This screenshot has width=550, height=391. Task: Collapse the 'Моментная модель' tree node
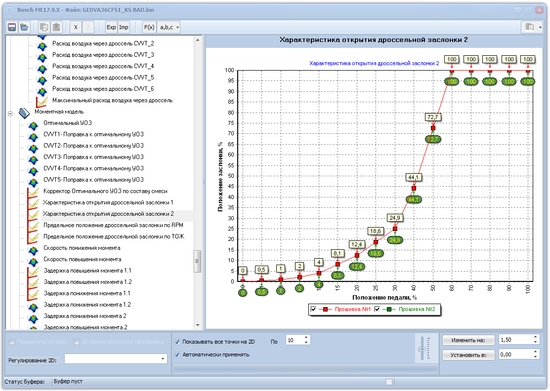point(10,113)
